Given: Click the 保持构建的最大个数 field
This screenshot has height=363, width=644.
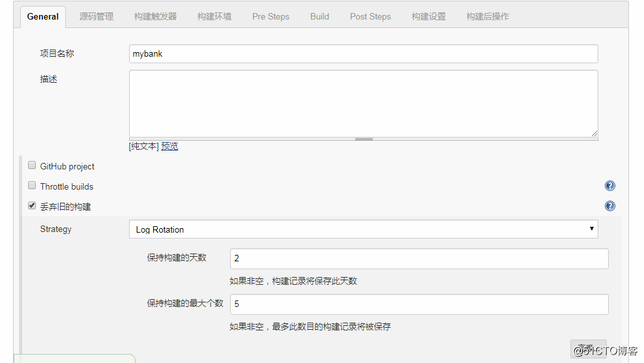Looking at the screenshot, I should coord(419,304).
